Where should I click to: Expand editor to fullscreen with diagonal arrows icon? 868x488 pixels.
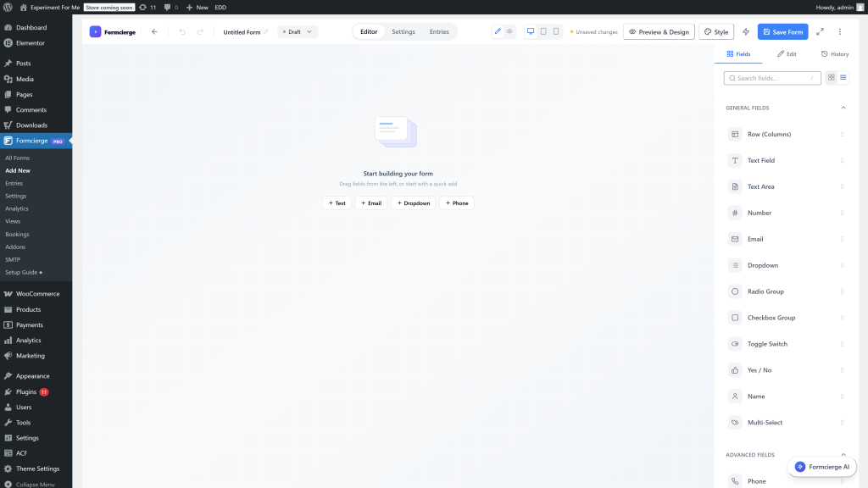[x=820, y=31]
